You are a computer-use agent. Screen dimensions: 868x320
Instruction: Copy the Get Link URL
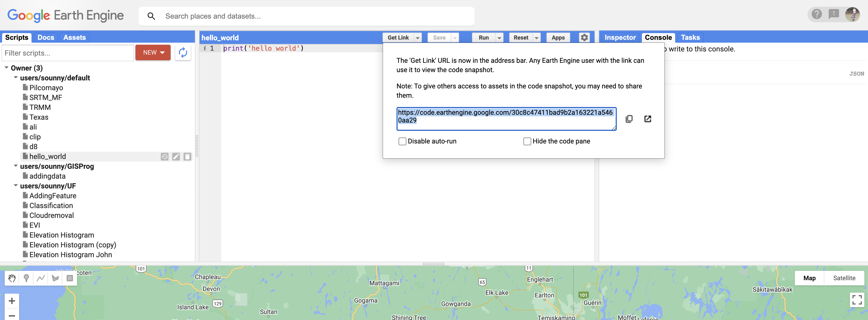[629, 119]
